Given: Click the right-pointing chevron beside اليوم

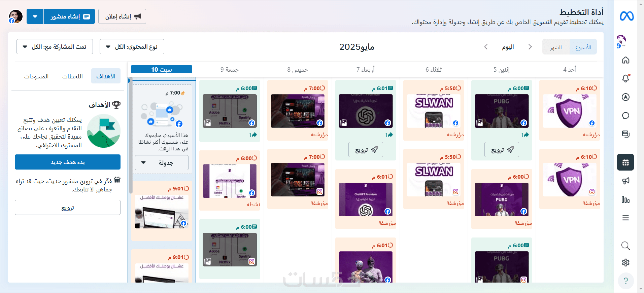Looking at the screenshot, I should pos(530,47).
